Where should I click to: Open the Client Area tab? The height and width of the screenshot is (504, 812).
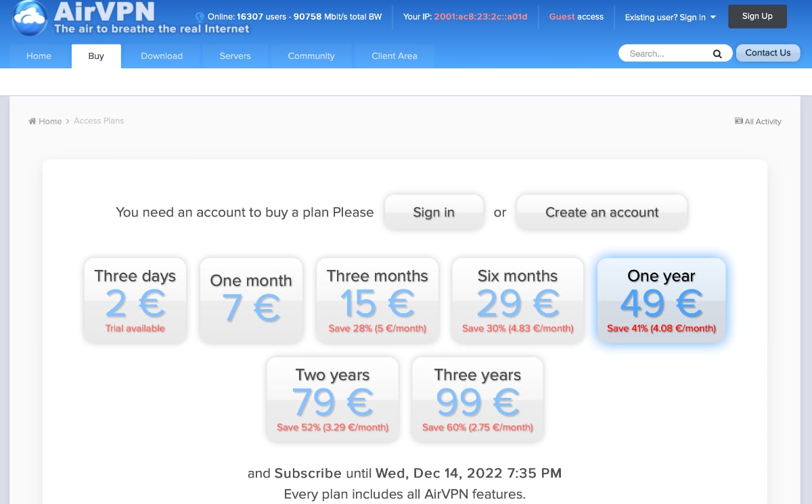(394, 56)
